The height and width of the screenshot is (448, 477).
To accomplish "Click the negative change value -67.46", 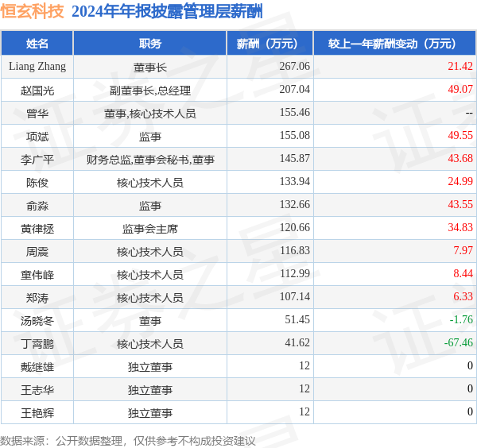I will (459, 343).
